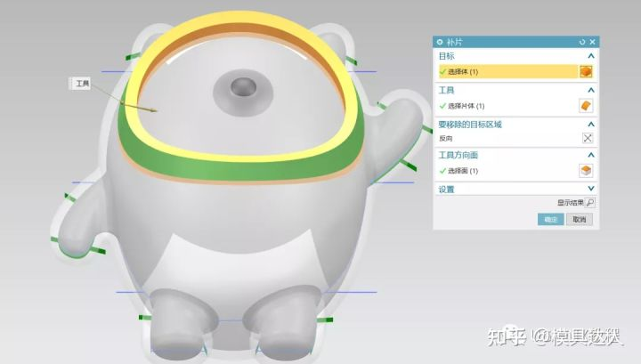This screenshot has width=641, height=364.
Task: Close the 补片 dialog
Action: [592, 42]
